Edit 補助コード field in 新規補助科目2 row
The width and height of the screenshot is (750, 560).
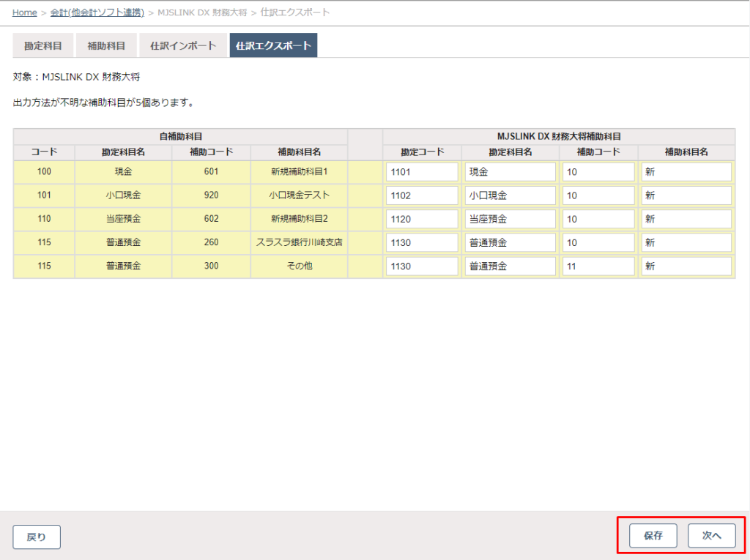pos(598,219)
